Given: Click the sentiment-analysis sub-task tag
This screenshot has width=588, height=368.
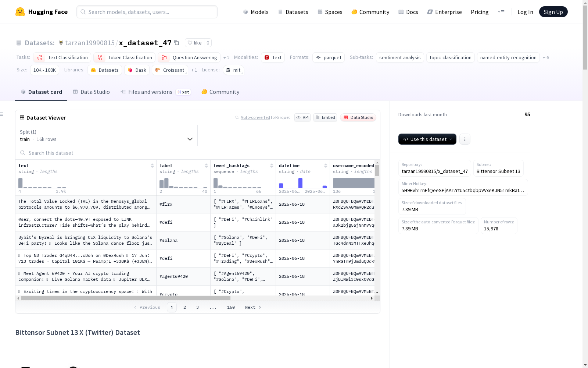Looking at the screenshot, I should click(400, 57).
